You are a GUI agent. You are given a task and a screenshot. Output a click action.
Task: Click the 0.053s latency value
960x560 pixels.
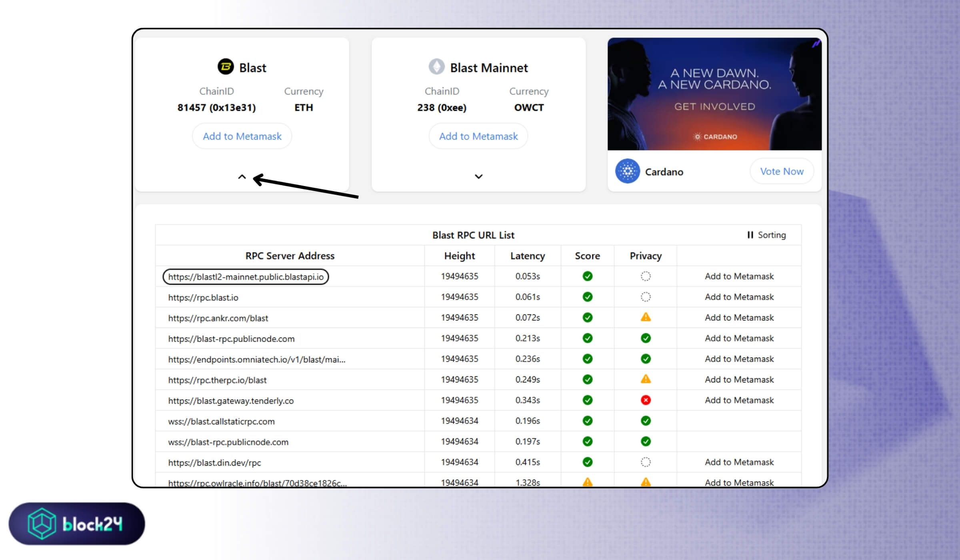click(527, 276)
